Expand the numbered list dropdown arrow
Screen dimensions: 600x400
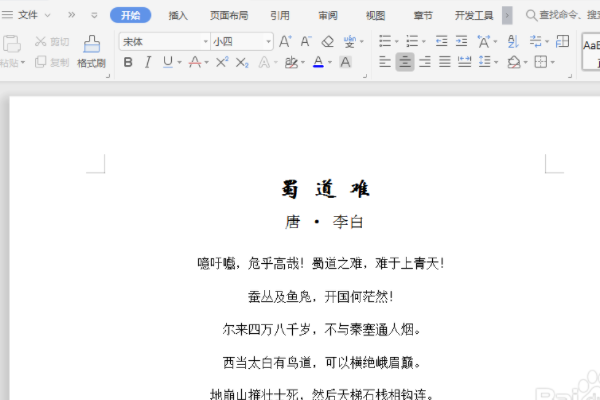click(x=424, y=42)
